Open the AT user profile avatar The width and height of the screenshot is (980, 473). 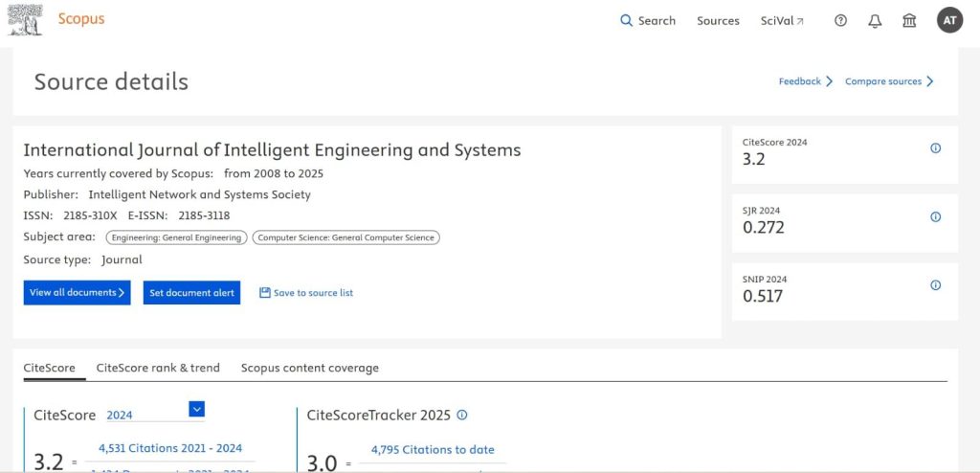[949, 20]
